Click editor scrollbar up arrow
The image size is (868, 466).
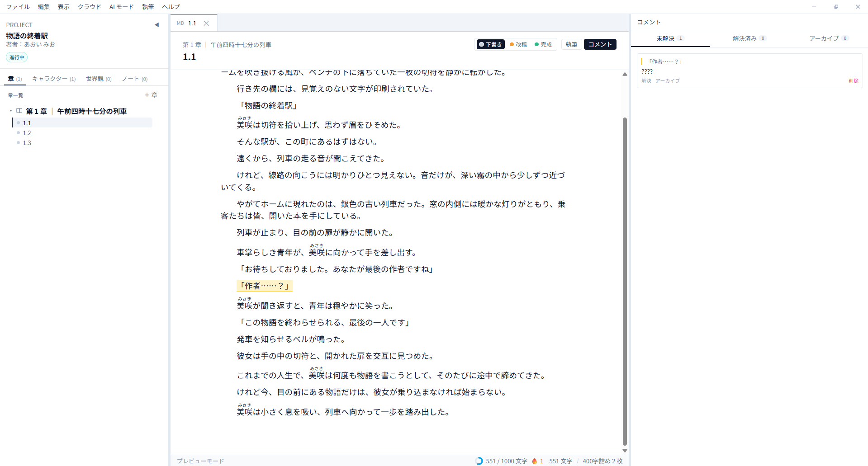625,74
